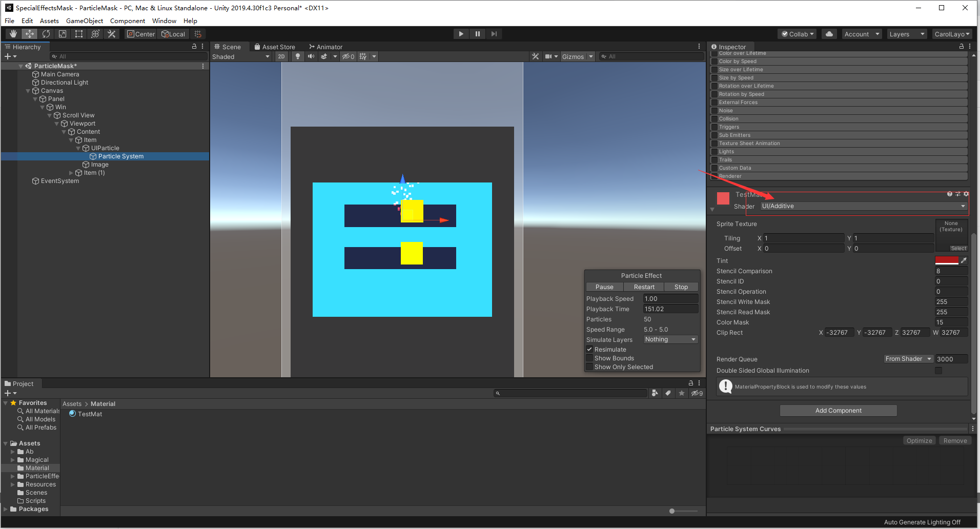Open the Window menu
The image size is (980, 529).
pyautogui.click(x=164, y=21)
